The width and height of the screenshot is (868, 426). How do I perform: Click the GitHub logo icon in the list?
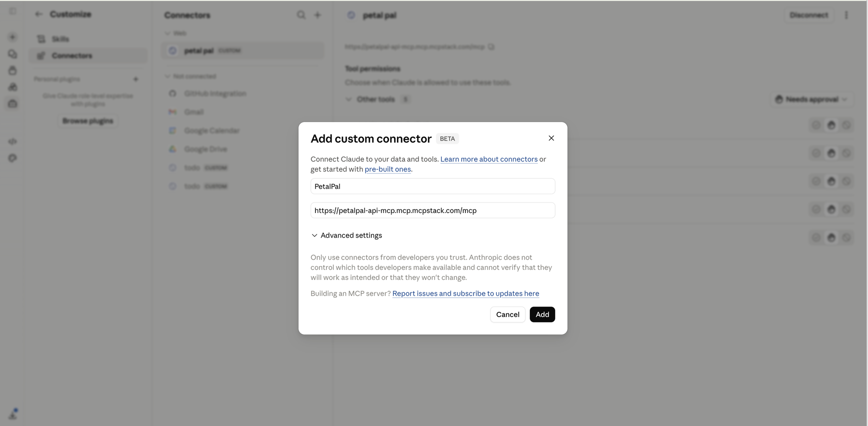[x=173, y=93]
